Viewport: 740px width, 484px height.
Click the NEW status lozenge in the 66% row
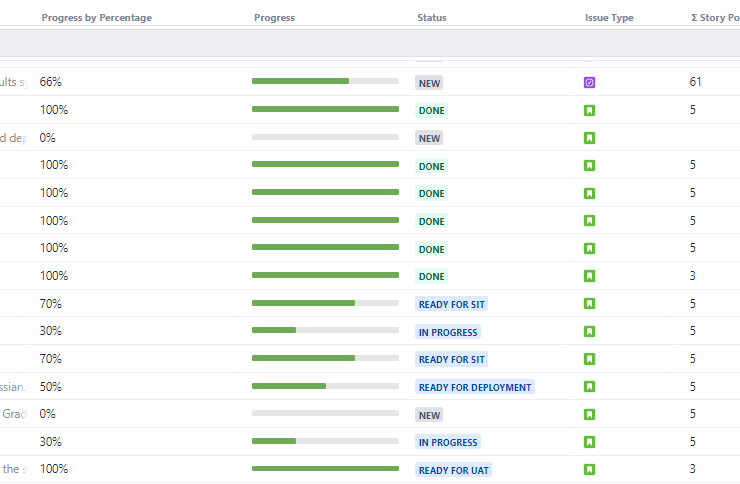point(429,83)
